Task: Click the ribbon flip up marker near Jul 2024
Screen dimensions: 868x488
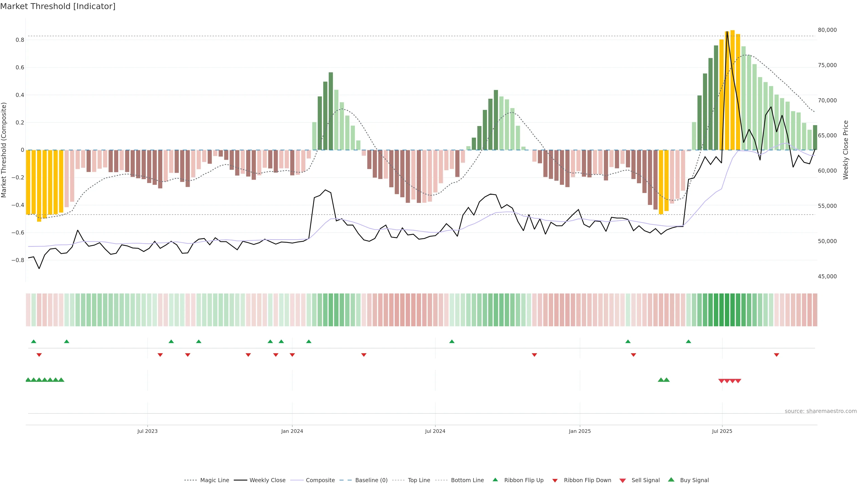Action: (452, 342)
